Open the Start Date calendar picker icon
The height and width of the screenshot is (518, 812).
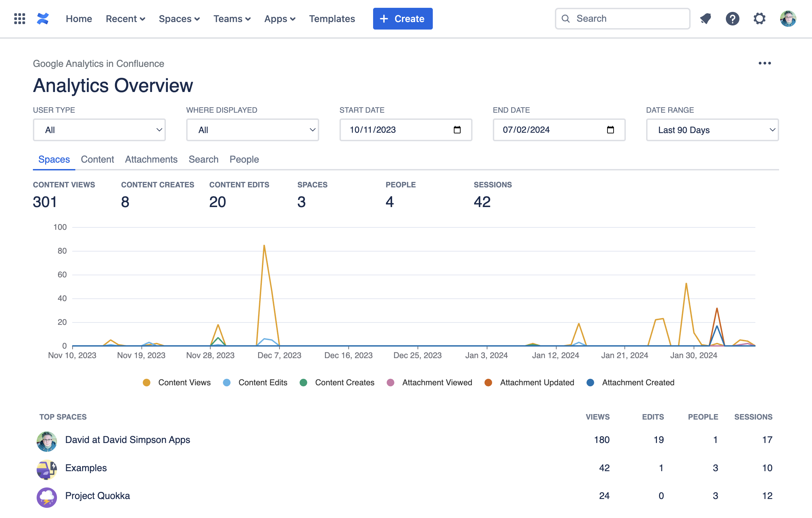tap(457, 130)
